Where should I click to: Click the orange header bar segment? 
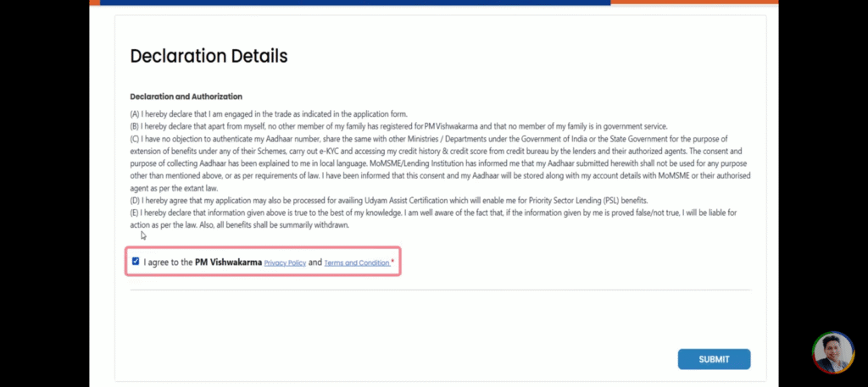coord(695,3)
